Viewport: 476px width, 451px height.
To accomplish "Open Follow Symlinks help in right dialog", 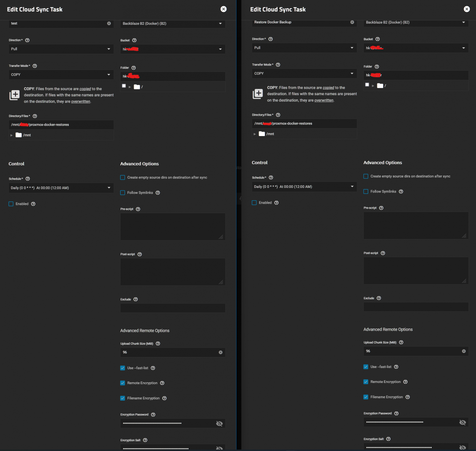I will click(x=401, y=192).
